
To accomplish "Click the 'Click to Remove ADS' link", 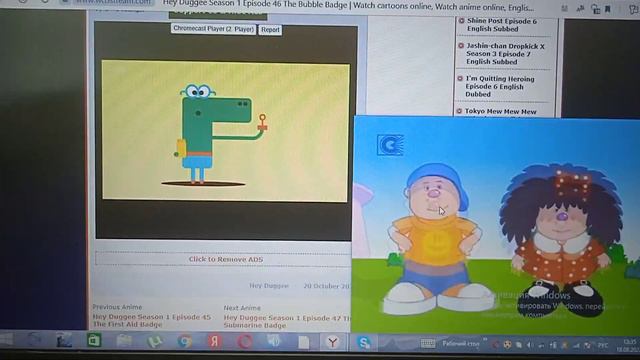I will [x=226, y=259].
